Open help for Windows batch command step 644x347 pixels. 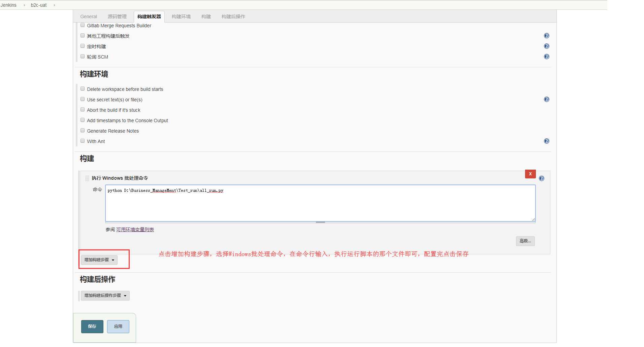tap(541, 178)
